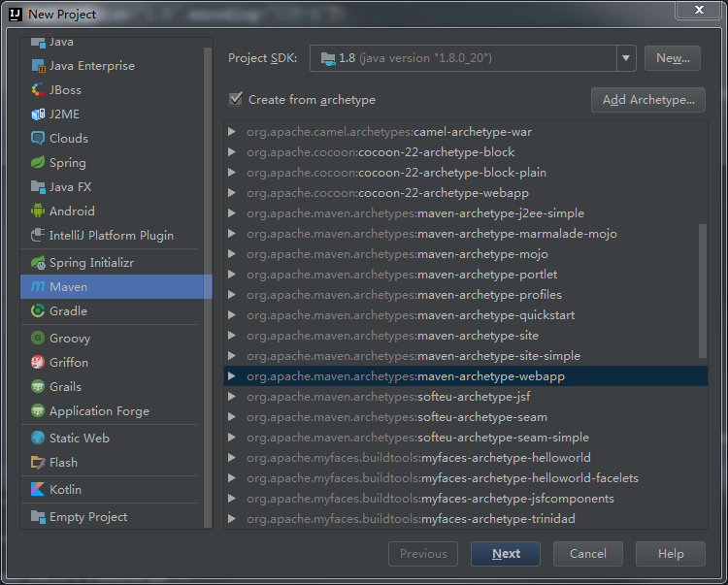Click the Clouds icon
Image resolution: width=728 pixels, height=585 pixels.
coord(38,139)
